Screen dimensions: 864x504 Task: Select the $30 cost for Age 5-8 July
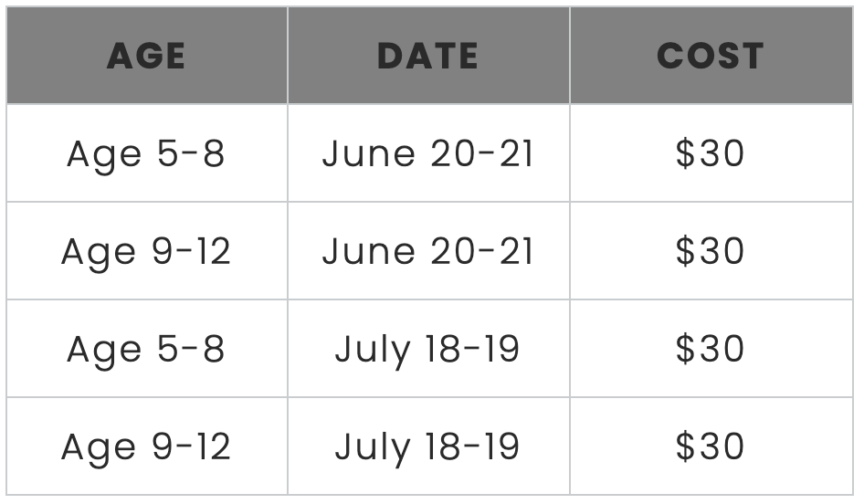coord(711,349)
